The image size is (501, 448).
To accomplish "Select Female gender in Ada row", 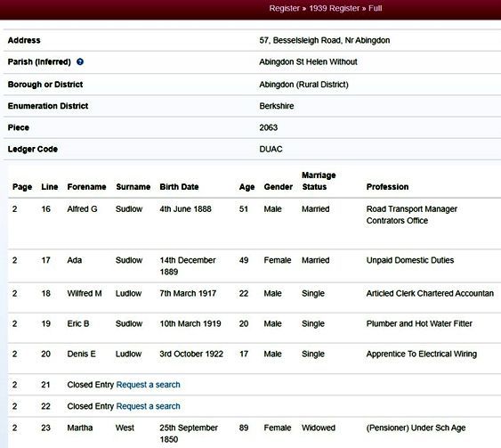I will click(278, 260).
